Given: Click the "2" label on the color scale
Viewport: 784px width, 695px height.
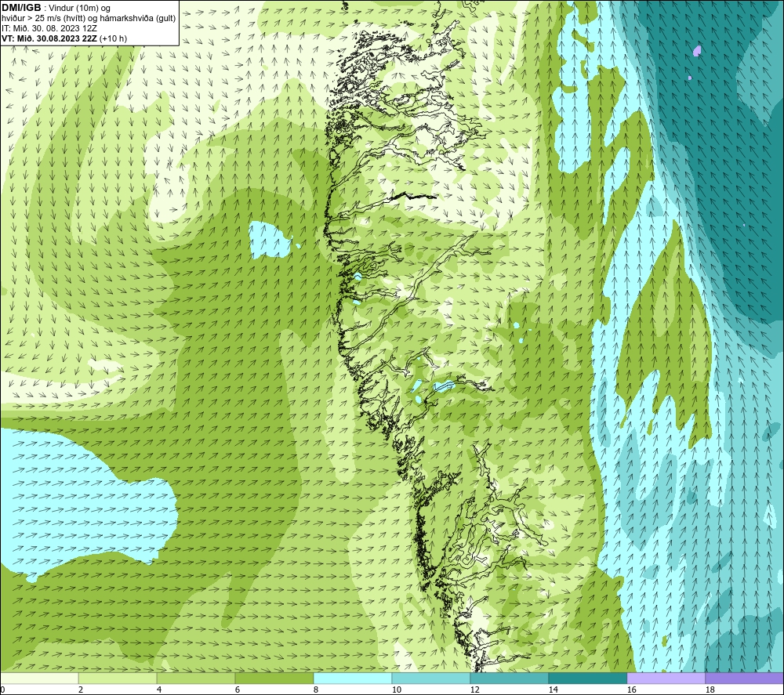Looking at the screenshot, I should click(81, 690).
